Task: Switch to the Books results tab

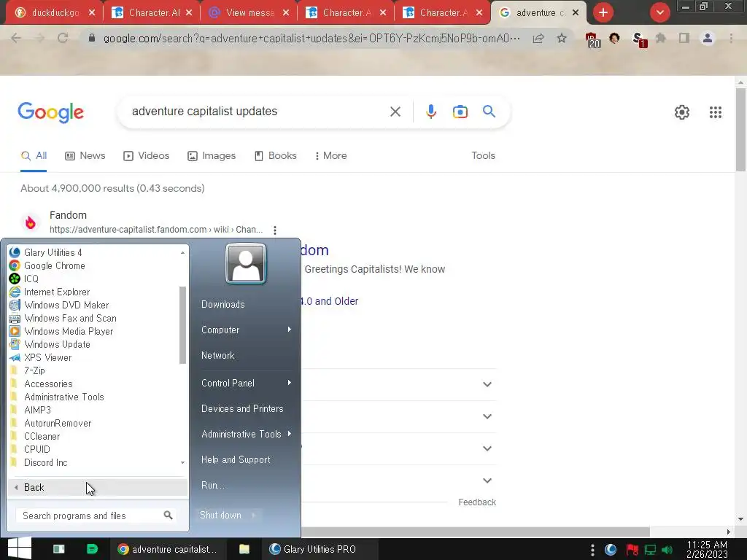Action: click(275, 156)
